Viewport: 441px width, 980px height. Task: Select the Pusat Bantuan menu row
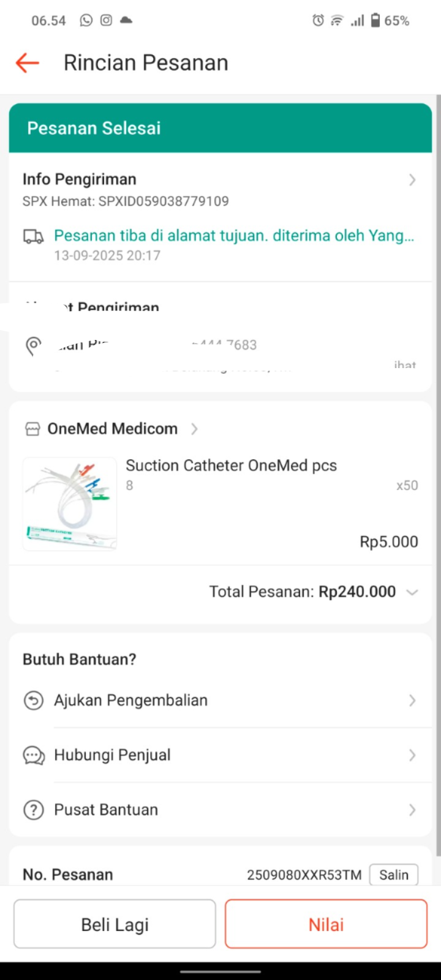coord(221,810)
